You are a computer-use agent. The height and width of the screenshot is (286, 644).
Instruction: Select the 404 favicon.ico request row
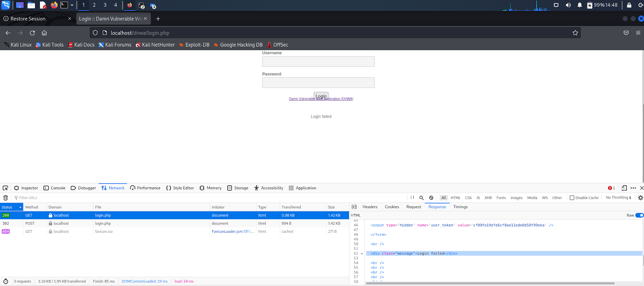(174, 232)
